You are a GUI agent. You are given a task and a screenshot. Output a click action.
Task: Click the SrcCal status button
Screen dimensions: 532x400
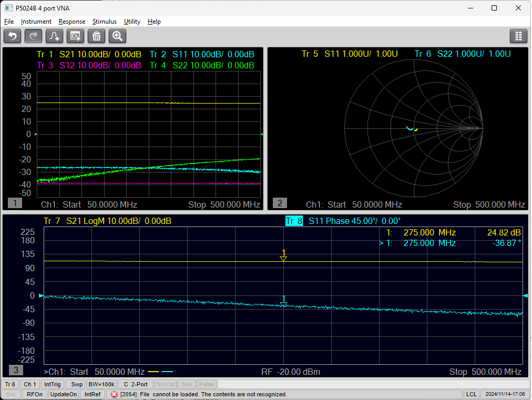[x=166, y=384]
